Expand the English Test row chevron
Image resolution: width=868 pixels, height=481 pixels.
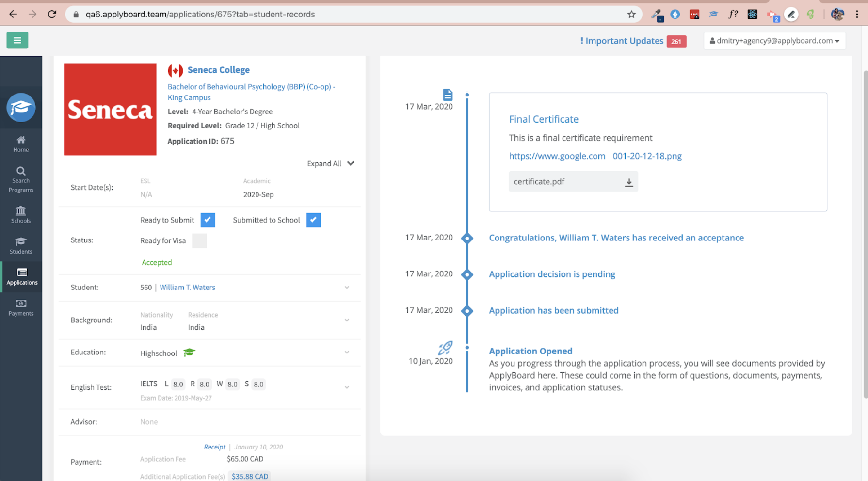[347, 387]
